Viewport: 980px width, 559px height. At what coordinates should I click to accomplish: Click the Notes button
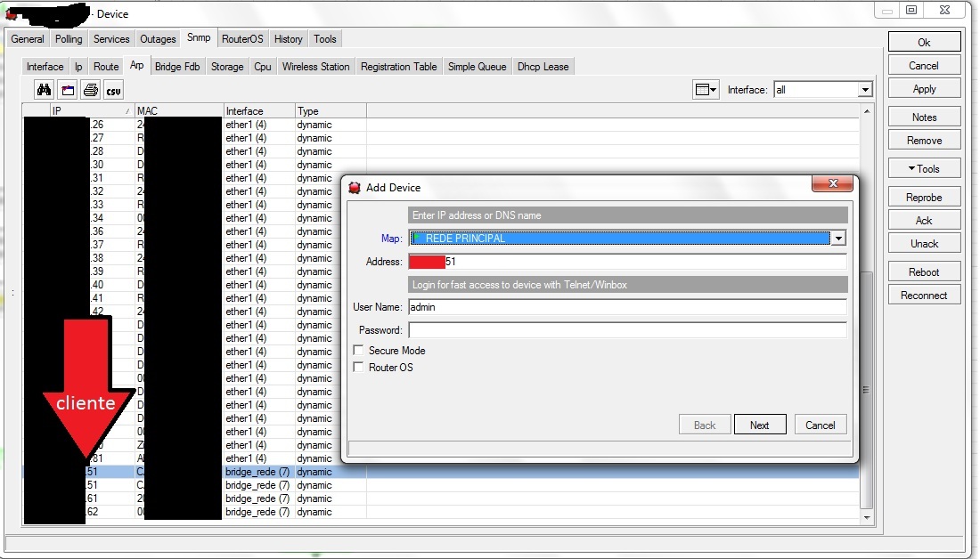pyautogui.click(x=924, y=117)
